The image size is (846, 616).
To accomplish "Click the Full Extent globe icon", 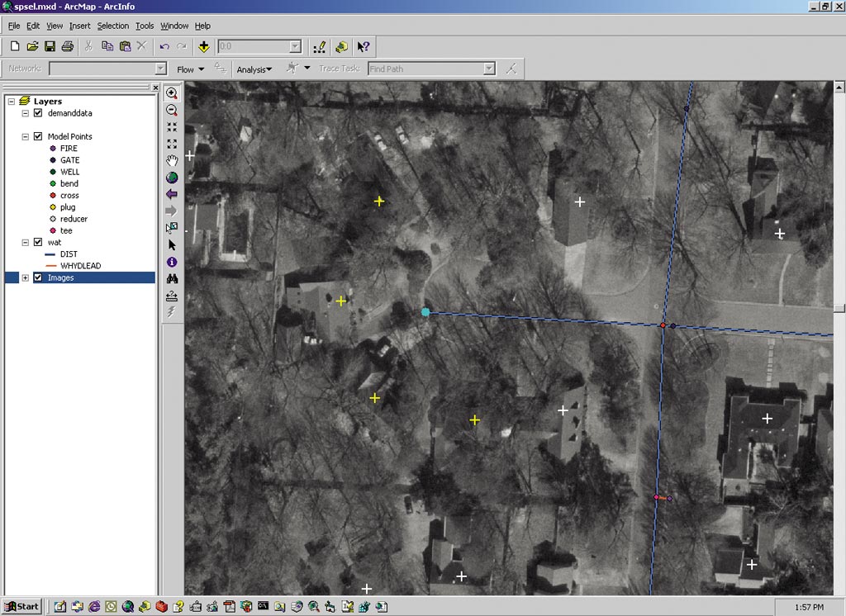I will pyautogui.click(x=172, y=177).
